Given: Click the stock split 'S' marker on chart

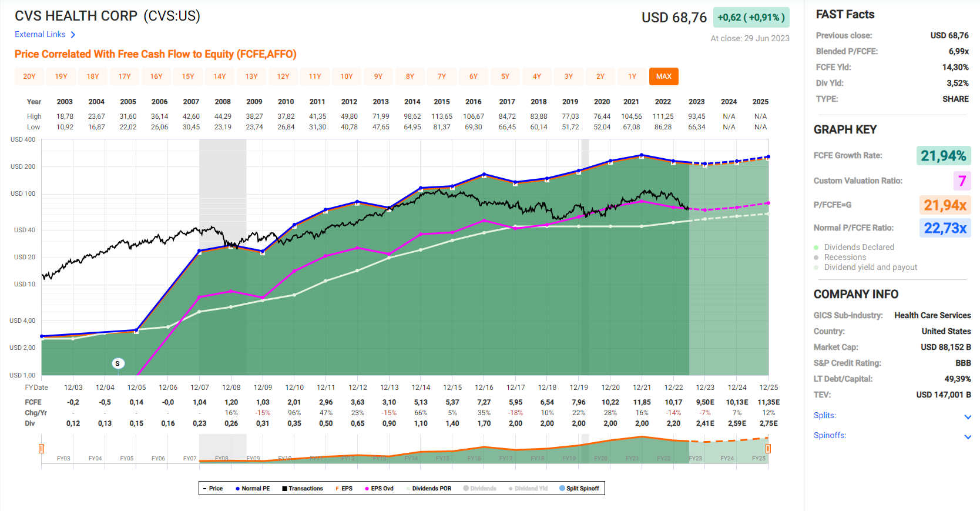Looking at the screenshot, I should click(x=118, y=363).
